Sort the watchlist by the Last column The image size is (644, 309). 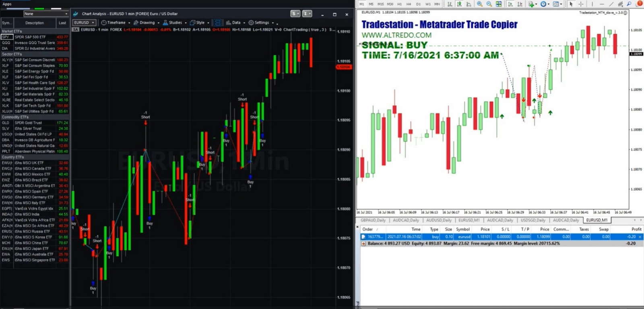62,23
